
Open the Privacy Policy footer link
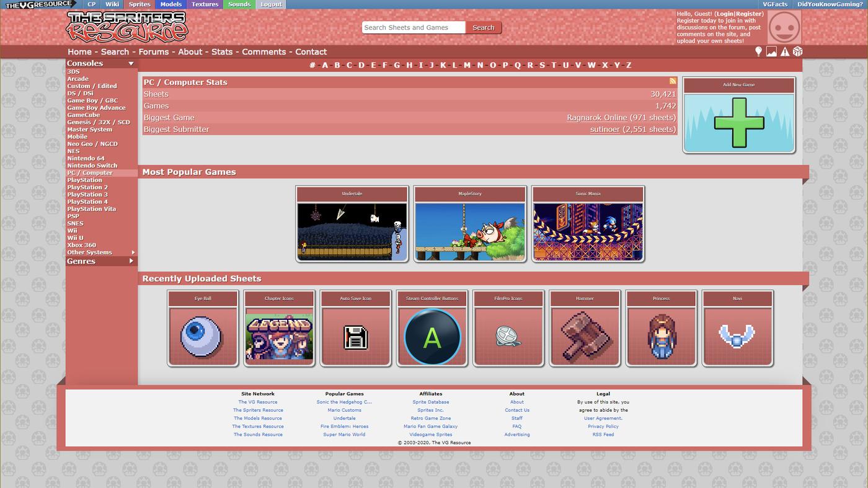(603, 427)
